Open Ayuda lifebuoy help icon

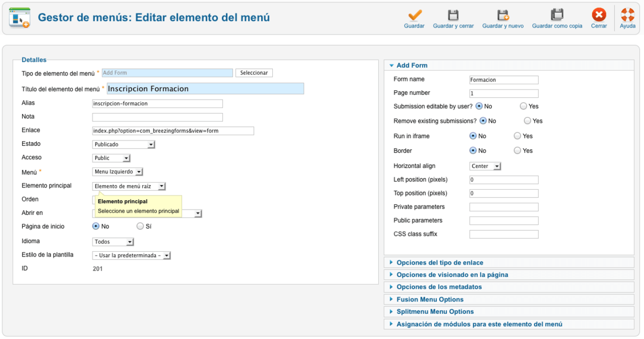coord(628,15)
